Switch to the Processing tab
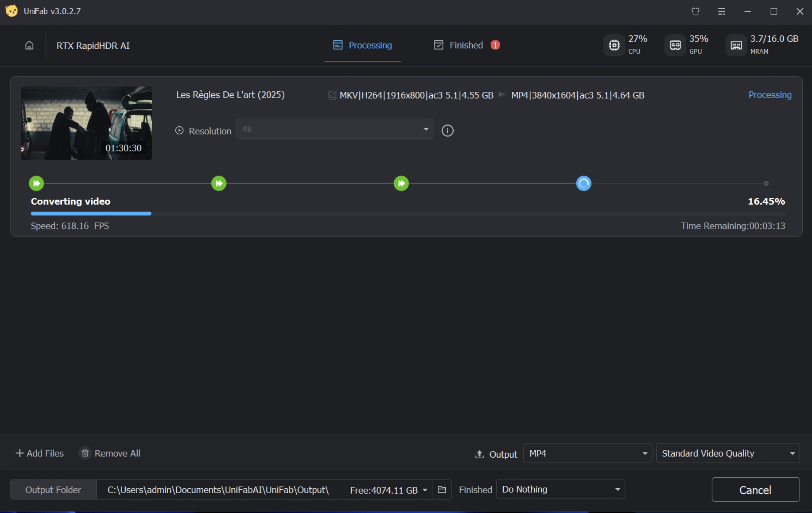 coord(363,45)
